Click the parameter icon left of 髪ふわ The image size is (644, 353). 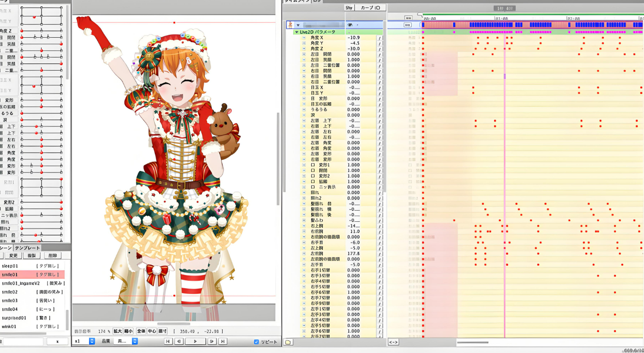point(304,220)
